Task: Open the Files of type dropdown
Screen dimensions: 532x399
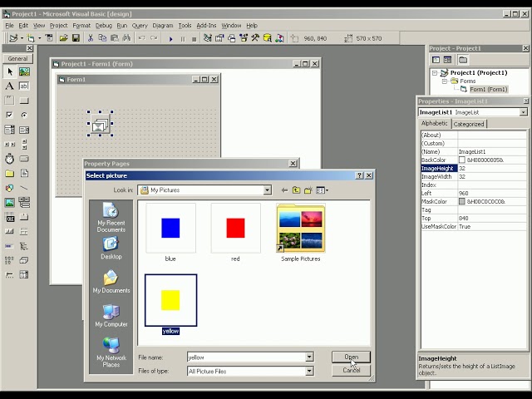Action: 309,372
